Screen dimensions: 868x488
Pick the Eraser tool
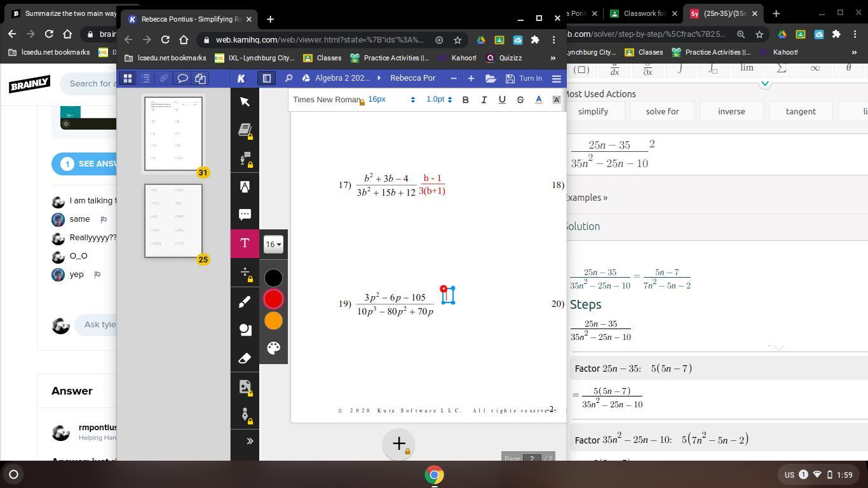(x=245, y=358)
